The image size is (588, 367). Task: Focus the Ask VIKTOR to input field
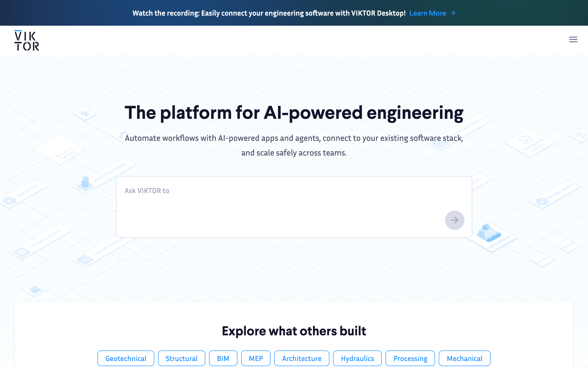pyautogui.click(x=294, y=207)
